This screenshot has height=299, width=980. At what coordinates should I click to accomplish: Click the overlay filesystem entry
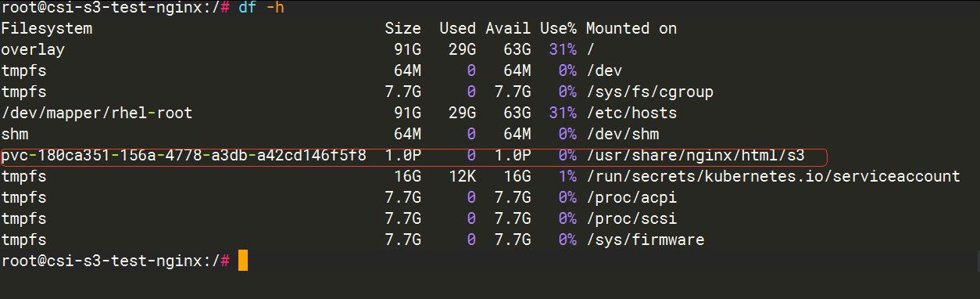tap(33, 49)
